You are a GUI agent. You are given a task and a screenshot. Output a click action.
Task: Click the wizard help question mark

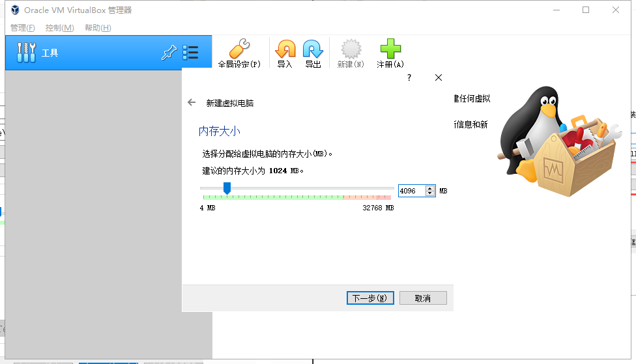[x=409, y=77]
